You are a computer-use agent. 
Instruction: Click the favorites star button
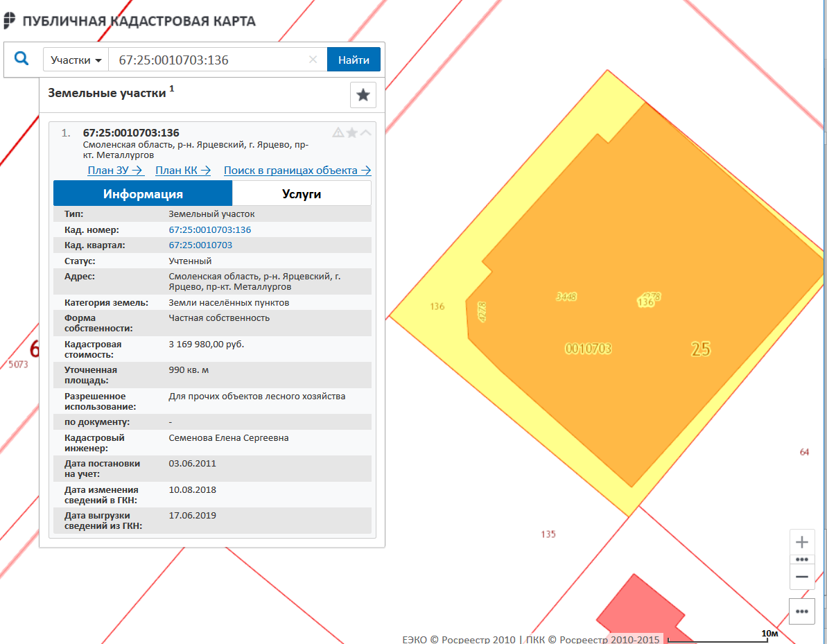[x=363, y=95]
